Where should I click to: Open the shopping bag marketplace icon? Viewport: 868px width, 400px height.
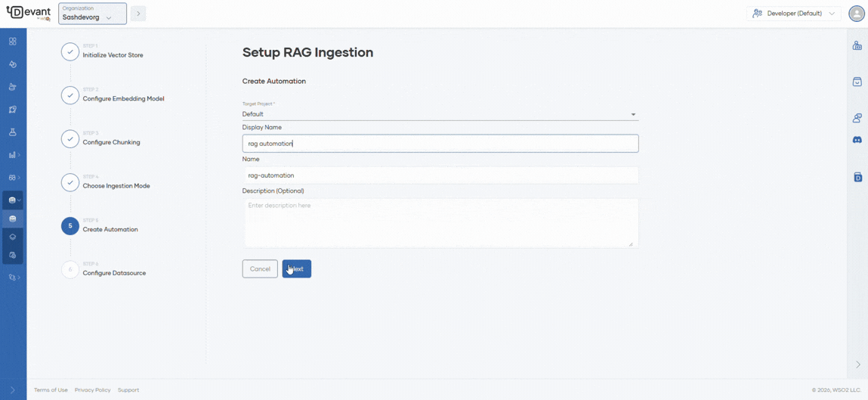(857, 82)
